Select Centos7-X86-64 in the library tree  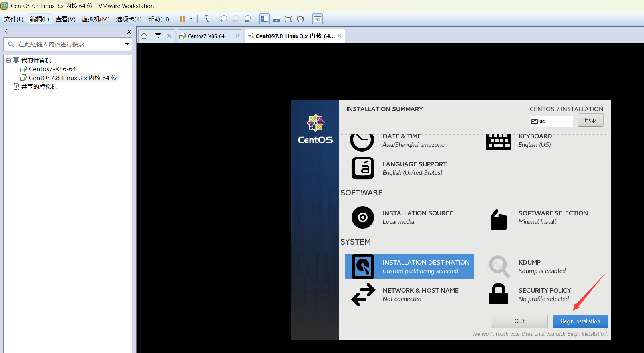click(52, 69)
